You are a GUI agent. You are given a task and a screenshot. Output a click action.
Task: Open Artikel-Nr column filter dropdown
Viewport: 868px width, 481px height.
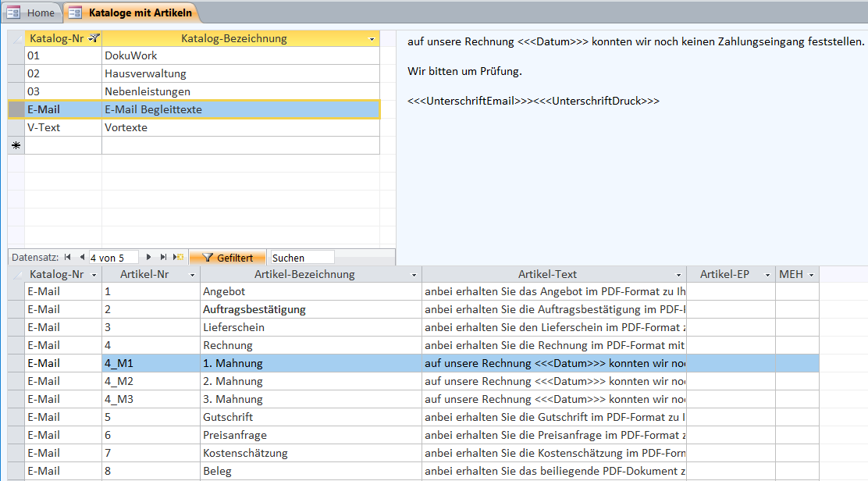pyautogui.click(x=192, y=275)
